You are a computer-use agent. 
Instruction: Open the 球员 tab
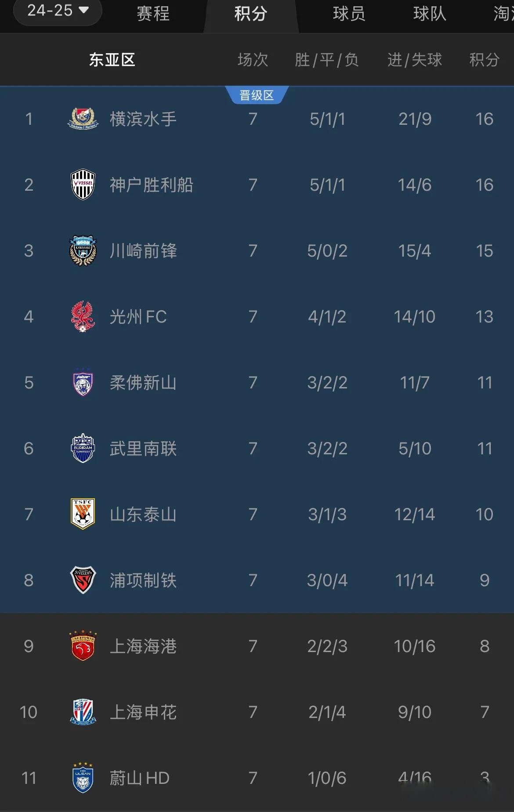[x=349, y=14]
